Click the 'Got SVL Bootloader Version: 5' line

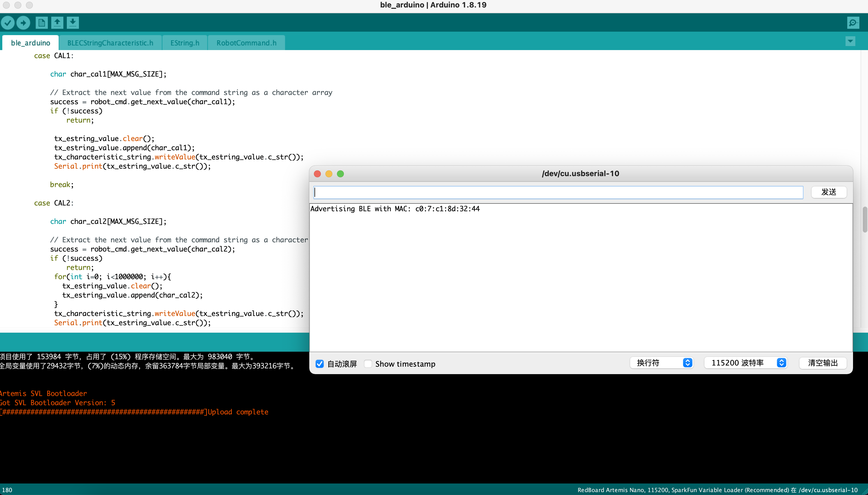pyautogui.click(x=58, y=403)
